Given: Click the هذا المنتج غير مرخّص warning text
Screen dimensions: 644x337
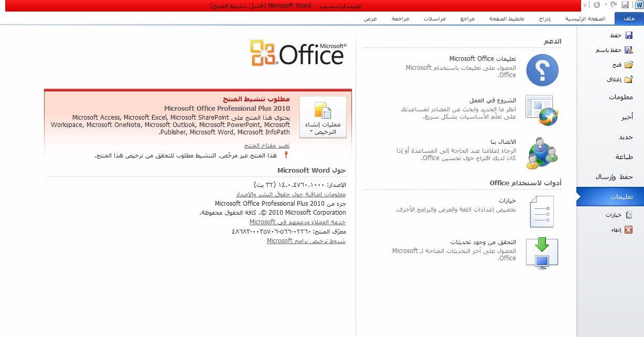Looking at the screenshot, I should [186, 155].
